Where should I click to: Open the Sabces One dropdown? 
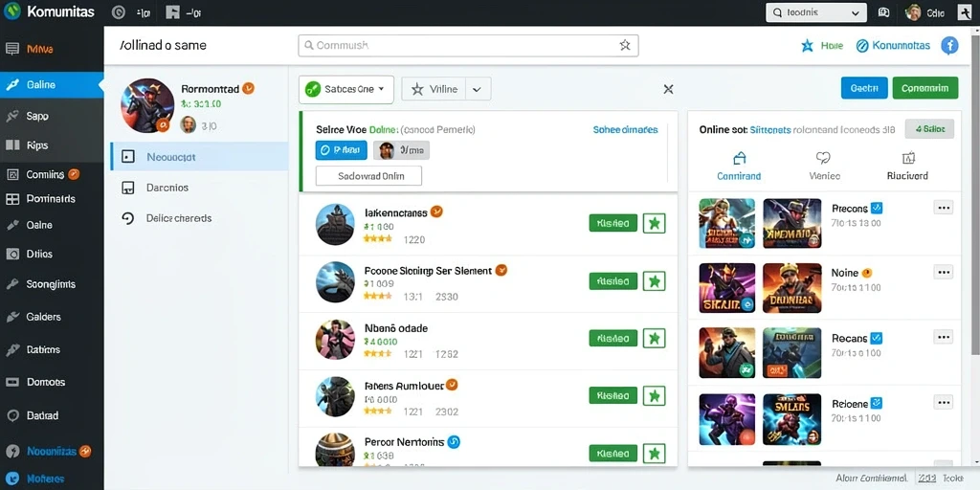[x=346, y=89]
